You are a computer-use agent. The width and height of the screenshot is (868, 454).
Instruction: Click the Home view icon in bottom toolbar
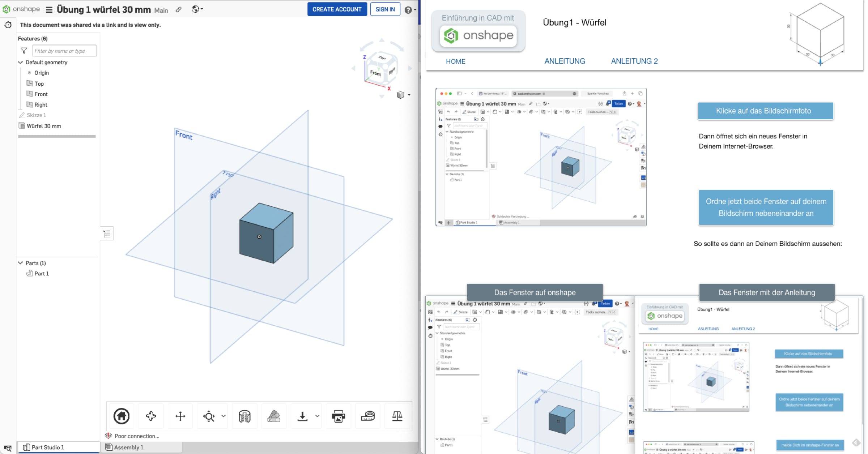[x=122, y=416]
